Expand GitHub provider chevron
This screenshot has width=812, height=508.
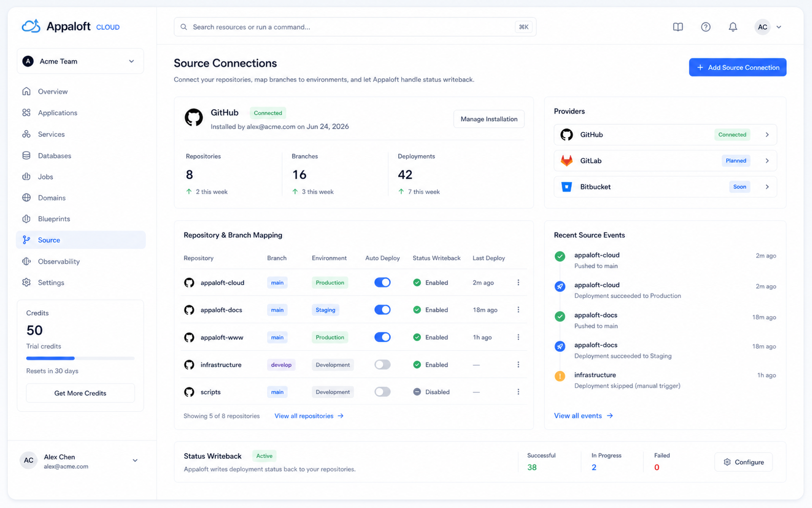767,135
